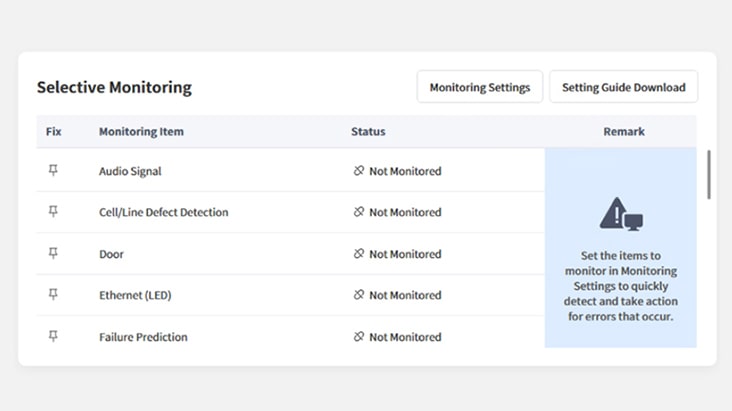Toggle the pin for Failure Prediction

pyautogui.click(x=53, y=337)
